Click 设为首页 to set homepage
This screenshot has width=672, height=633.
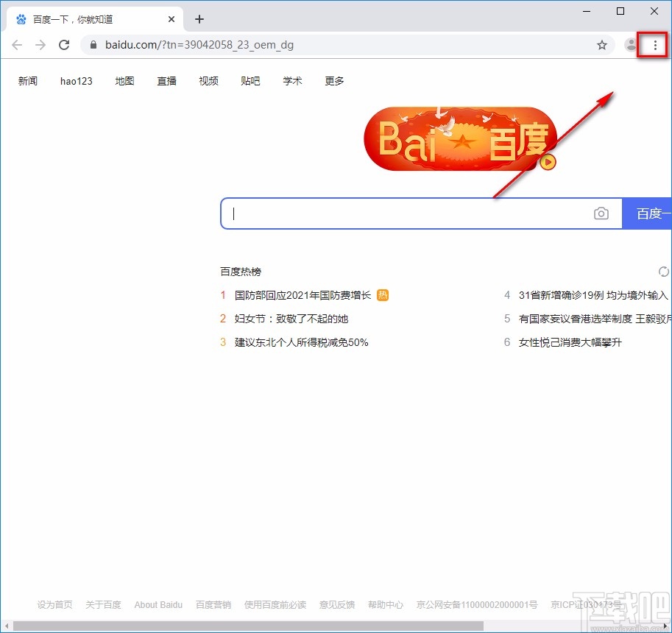point(54,604)
